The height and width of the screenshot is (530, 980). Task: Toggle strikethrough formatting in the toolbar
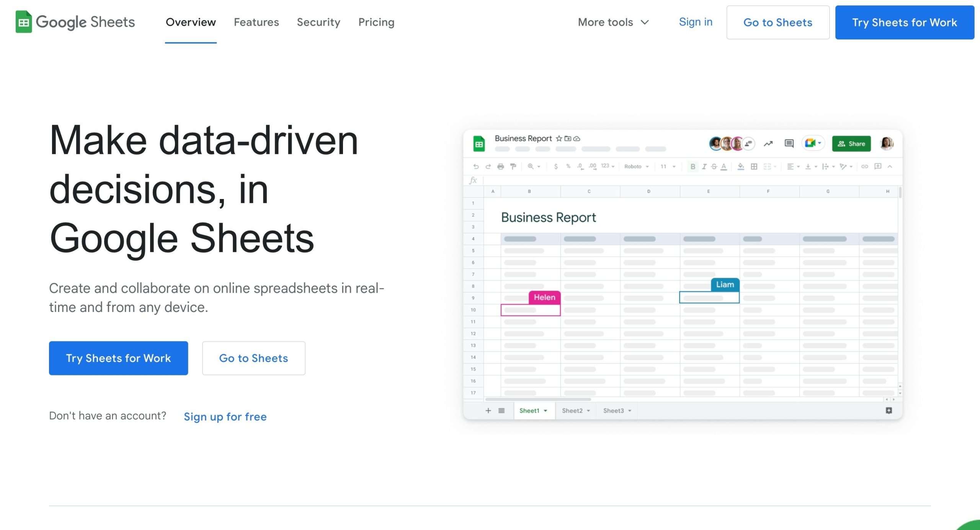point(714,166)
